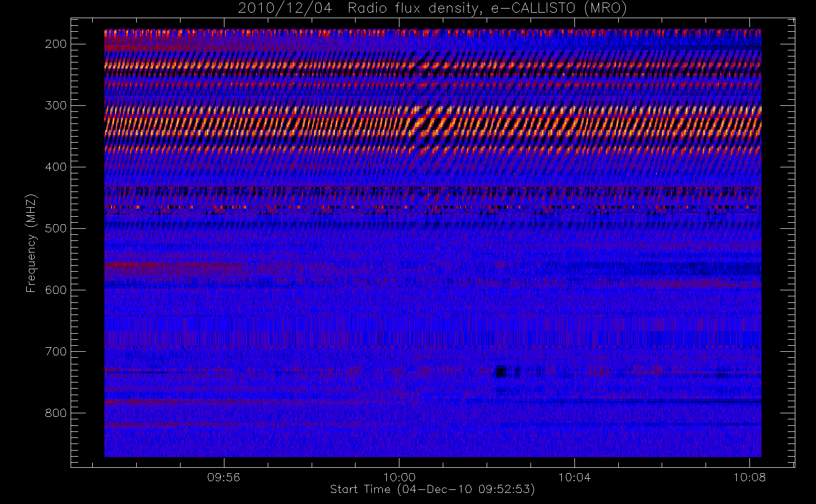Click the 10:00 time tick label
Viewport: 816px width, 504px height.
click(399, 477)
